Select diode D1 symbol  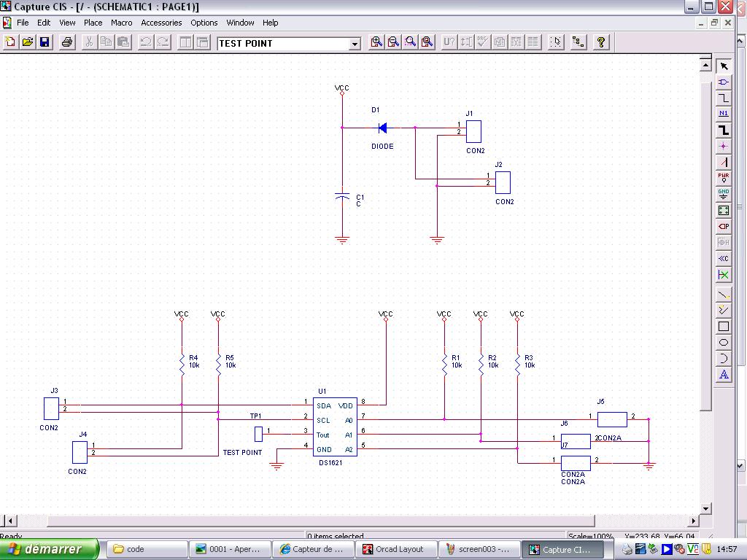click(x=382, y=128)
